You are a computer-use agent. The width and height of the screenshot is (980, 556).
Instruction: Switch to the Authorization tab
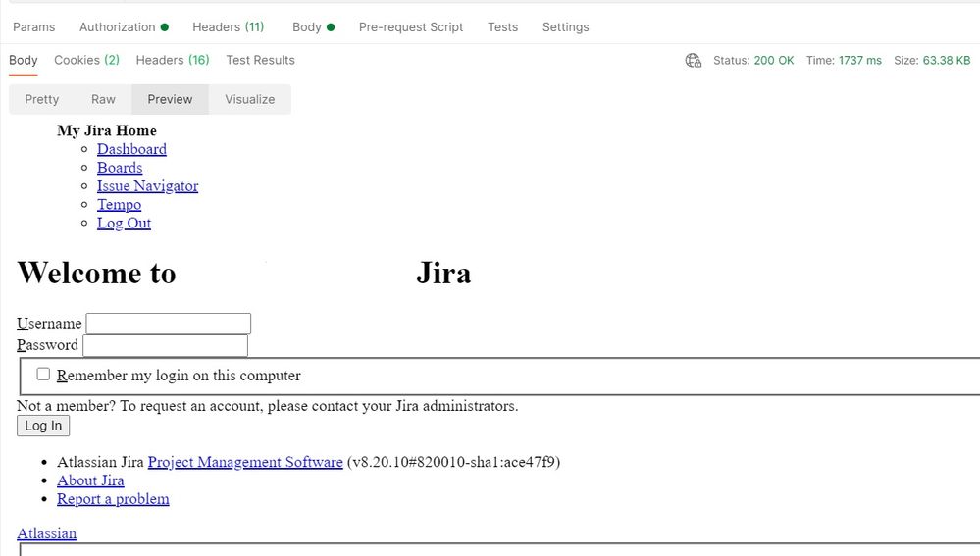(124, 26)
